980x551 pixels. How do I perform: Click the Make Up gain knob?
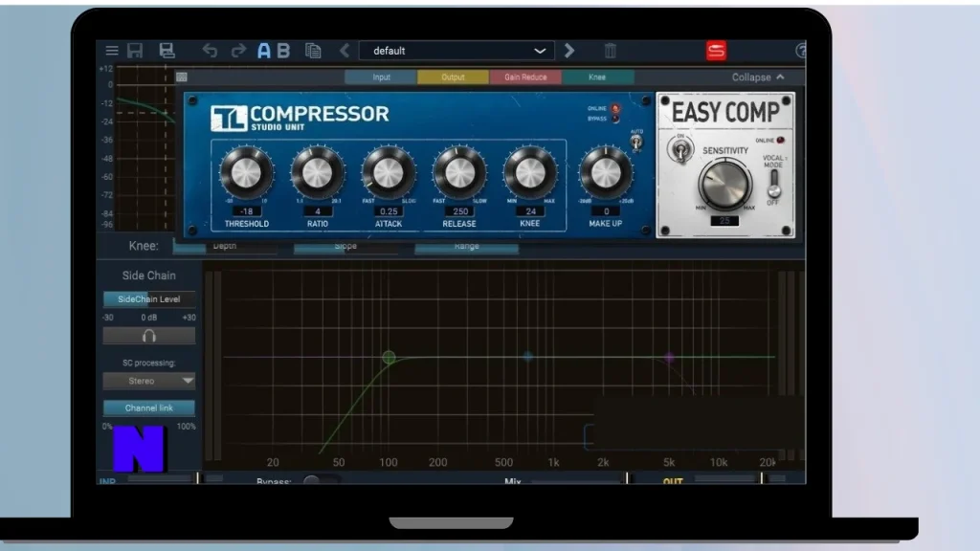tap(606, 172)
